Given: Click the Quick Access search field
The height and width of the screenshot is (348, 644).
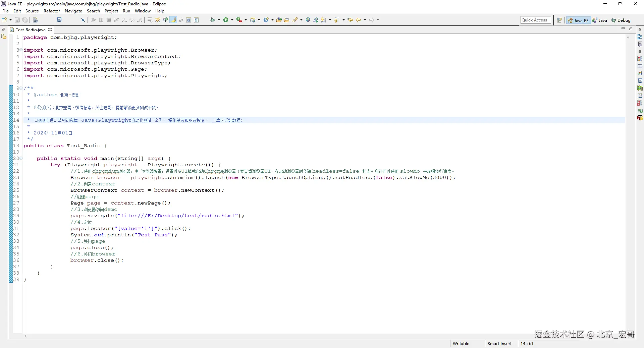Looking at the screenshot, I should 535,20.
